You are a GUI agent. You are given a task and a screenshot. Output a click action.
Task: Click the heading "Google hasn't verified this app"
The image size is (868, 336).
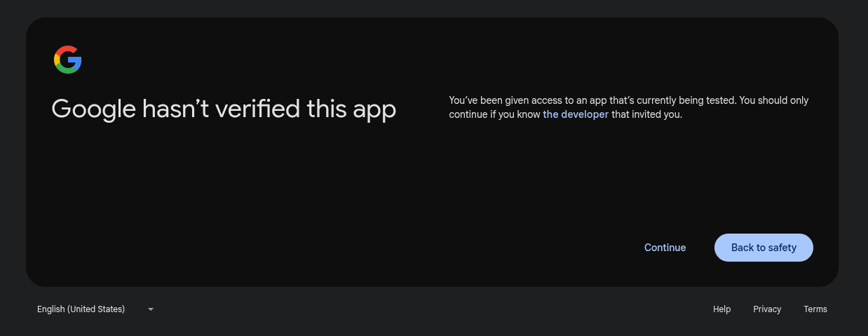point(224,109)
